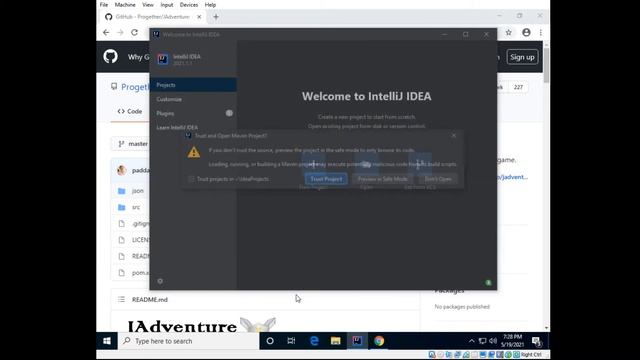This screenshot has width=640, height=360.
Task: Click the IntelliJ IDEA logo in sidebar
Action: 163,59
